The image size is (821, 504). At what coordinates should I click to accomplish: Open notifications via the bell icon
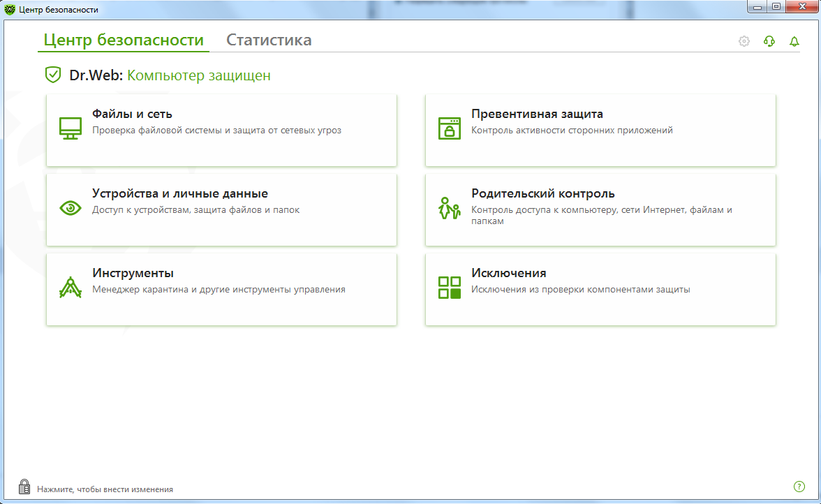[794, 40]
